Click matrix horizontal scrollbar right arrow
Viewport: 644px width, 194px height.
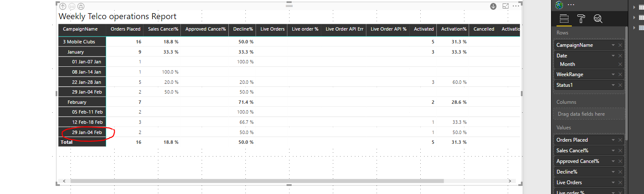[x=510, y=181]
